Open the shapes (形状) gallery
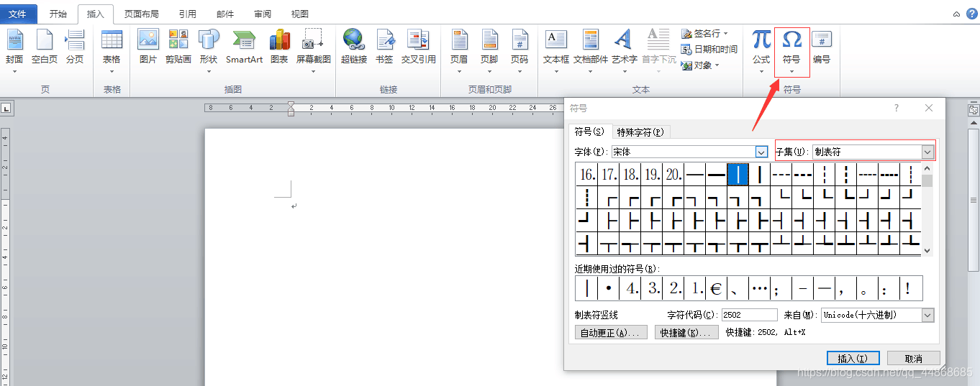Screen dimensions: 980x386 (209, 50)
